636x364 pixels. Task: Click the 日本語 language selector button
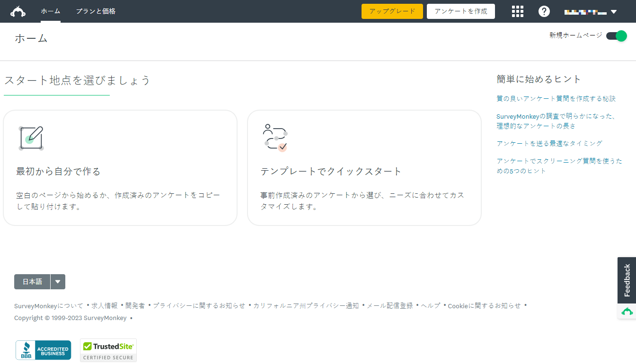[x=32, y=282]
